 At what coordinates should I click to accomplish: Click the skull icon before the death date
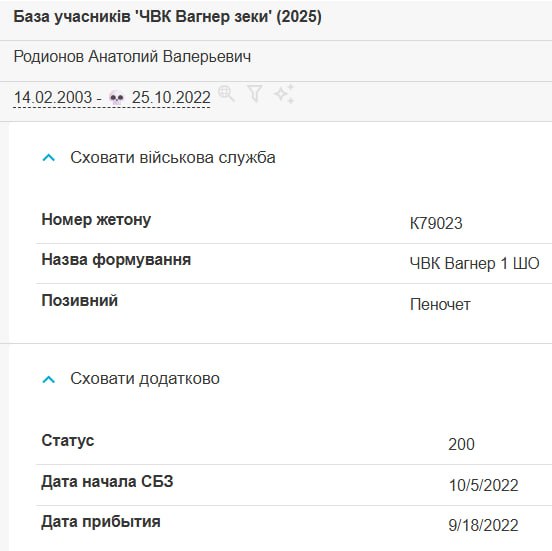click(117, 98)
